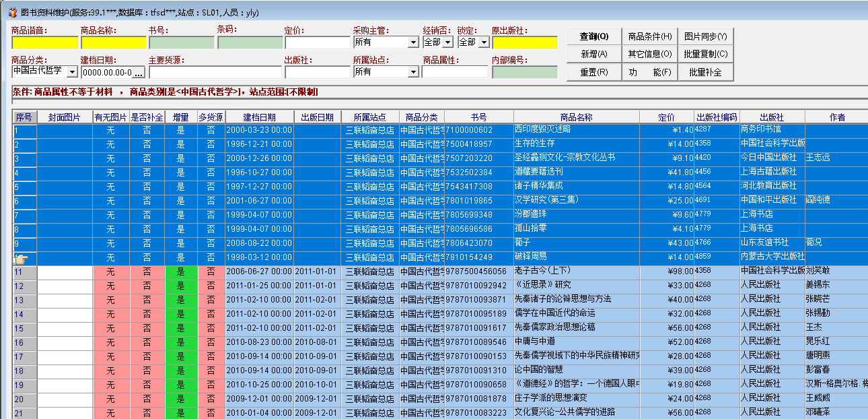
Task: Click the 批量复制(C) button
Action: (x=705, y=54)
